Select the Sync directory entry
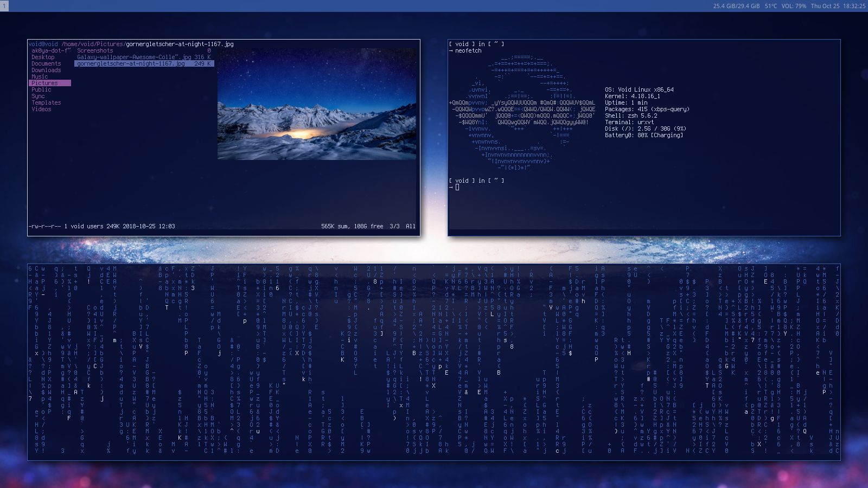Screen dimensions: 868x488 pyautogui.click(x=38, y=96)
